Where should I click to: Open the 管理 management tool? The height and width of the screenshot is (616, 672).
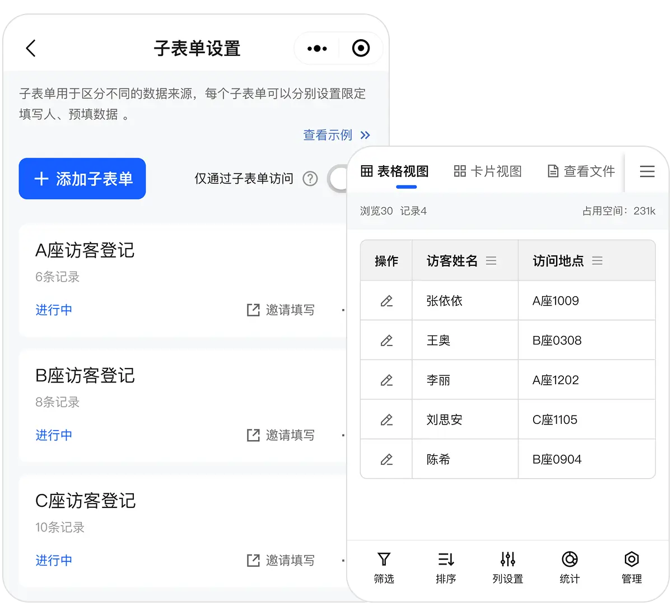pos(632,568)
